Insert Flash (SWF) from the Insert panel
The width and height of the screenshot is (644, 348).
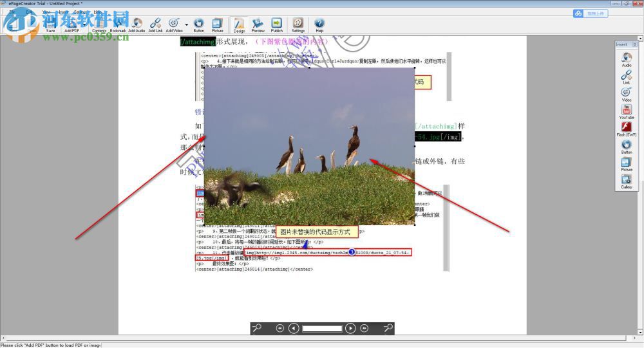point(627,129)
